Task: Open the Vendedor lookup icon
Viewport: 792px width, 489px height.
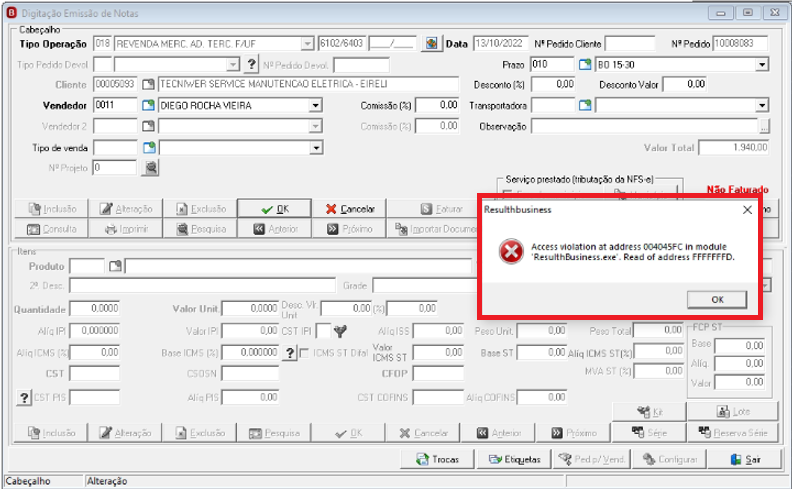Action: coord(148,105)
